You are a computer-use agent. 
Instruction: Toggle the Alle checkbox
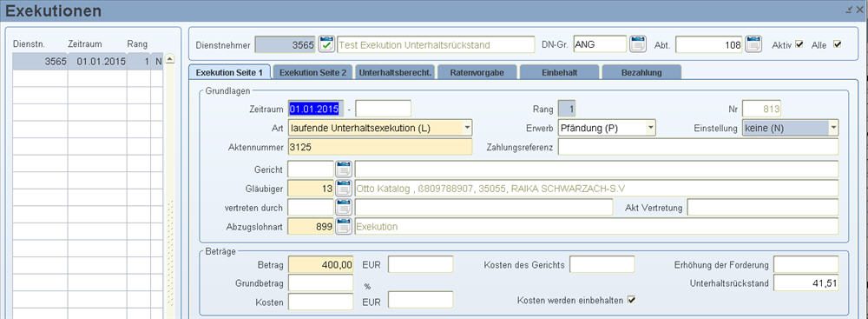pyautogui.click(x=837, y=44)
